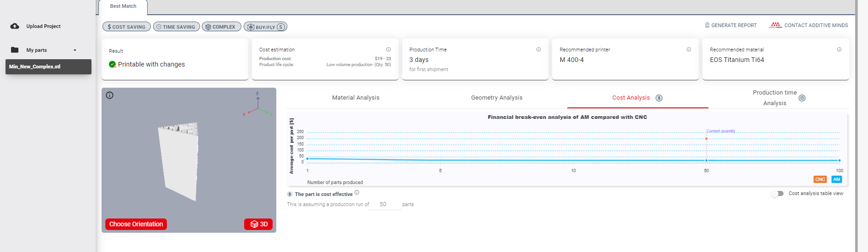Click Recommended printer info icon
Viewport: 868px width, 252px height.
[689, 50]
